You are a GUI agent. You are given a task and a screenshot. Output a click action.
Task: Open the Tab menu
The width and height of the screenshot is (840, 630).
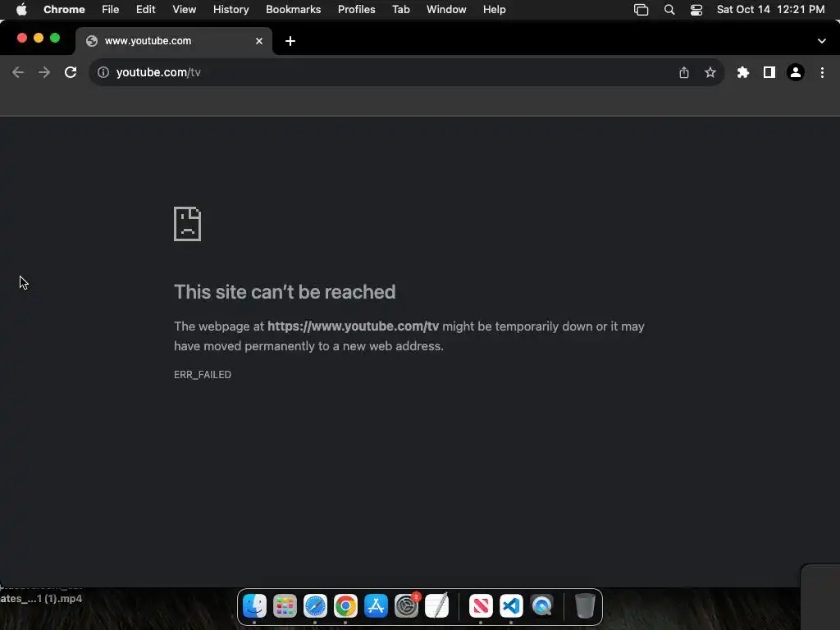coord(400,10)
